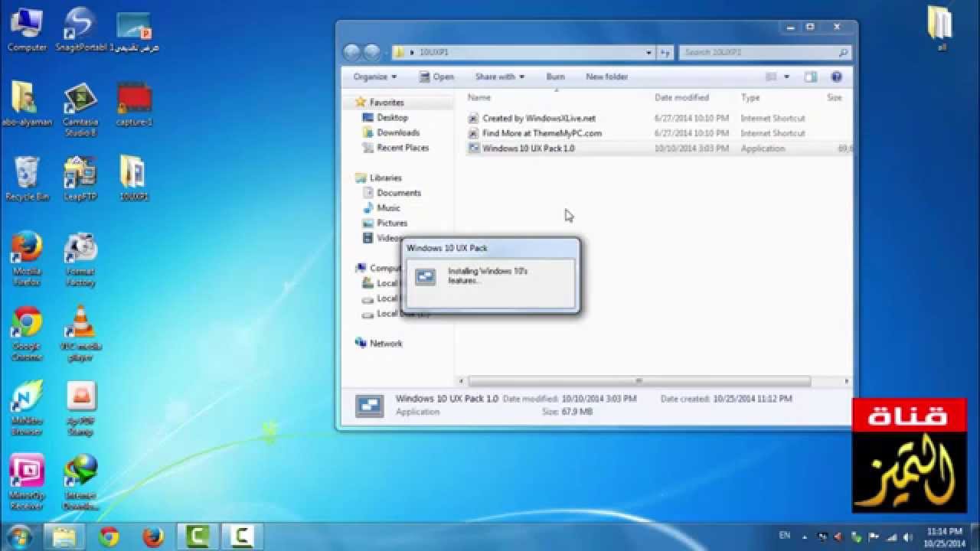The width and height of the screenshot is (980, 551).
Task: Focus the Search 10UXP1 box
Action: tap(764, 53)
